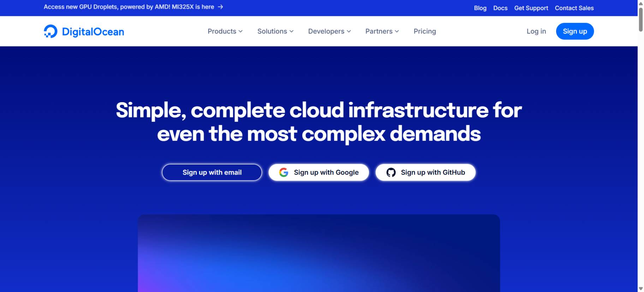Click Contact Sales link

tap(574, 8)
